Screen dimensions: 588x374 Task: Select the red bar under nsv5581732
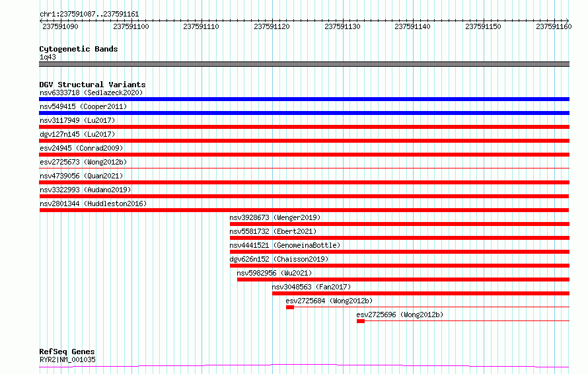(400, 238)
